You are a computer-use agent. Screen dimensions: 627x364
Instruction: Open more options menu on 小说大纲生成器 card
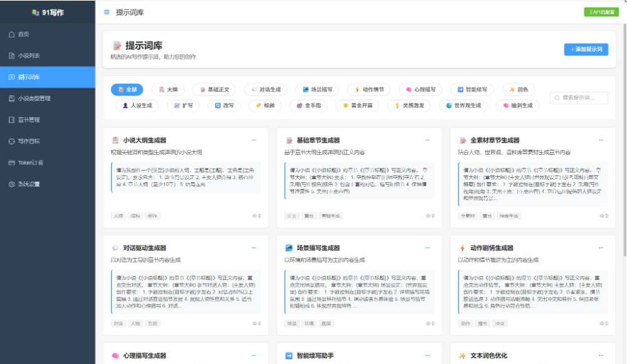pyautogui.click(x=254, y=140)
